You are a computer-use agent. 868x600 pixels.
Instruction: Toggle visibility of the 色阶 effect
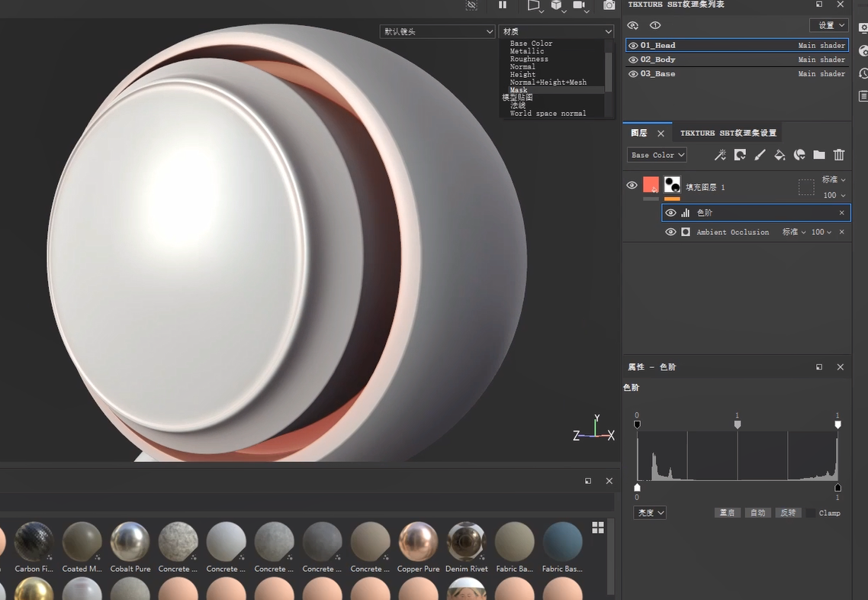pyautogui.click(x=670, y=213)
